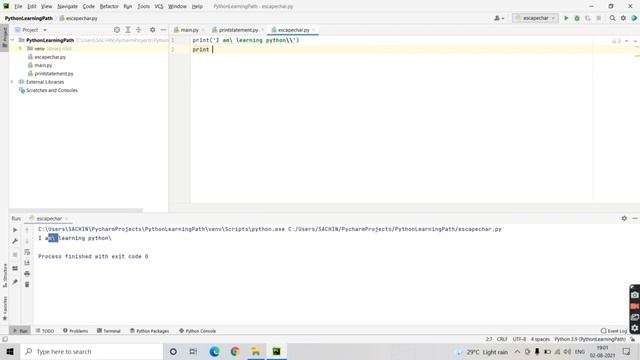Toggle soft-wrap icon in Run console
Image resolution: width=640 pixels, height=360 pixels.
[x=27, y=252]
